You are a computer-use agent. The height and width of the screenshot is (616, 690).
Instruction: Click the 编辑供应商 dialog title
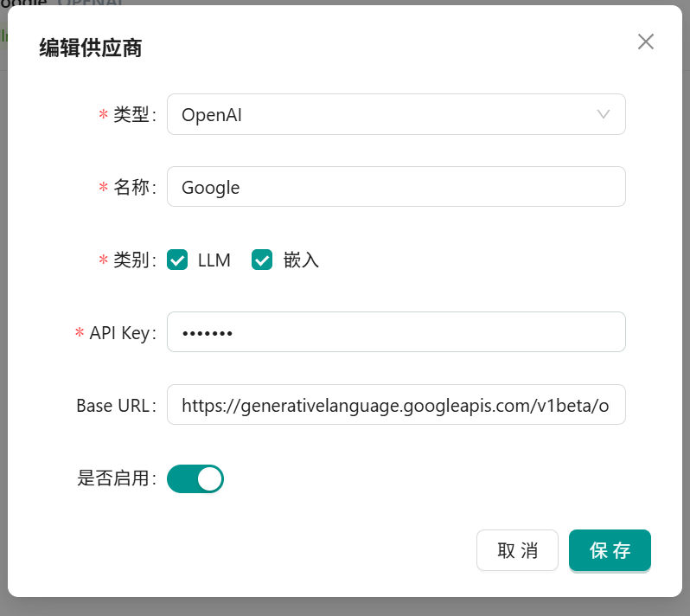(91, 48)
